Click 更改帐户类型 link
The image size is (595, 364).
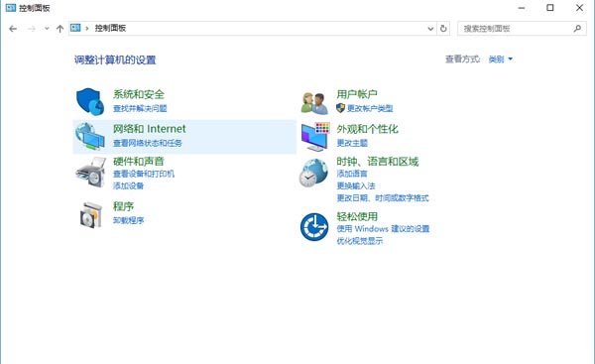click(370, 108)
